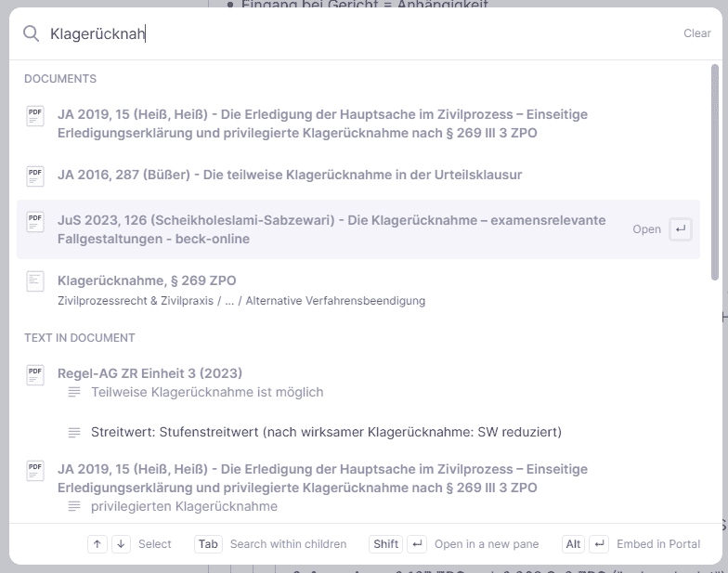Click text-lines icon beside privilegierten Klagerücknahme
The image size is (728, 573).
coord(74,506)
